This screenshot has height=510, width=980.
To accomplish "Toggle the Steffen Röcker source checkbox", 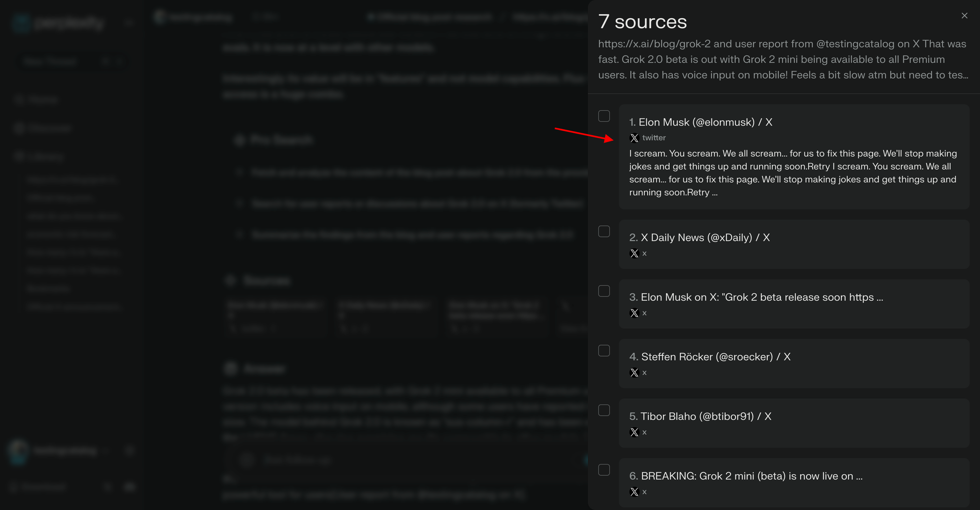I will [604, 351].
